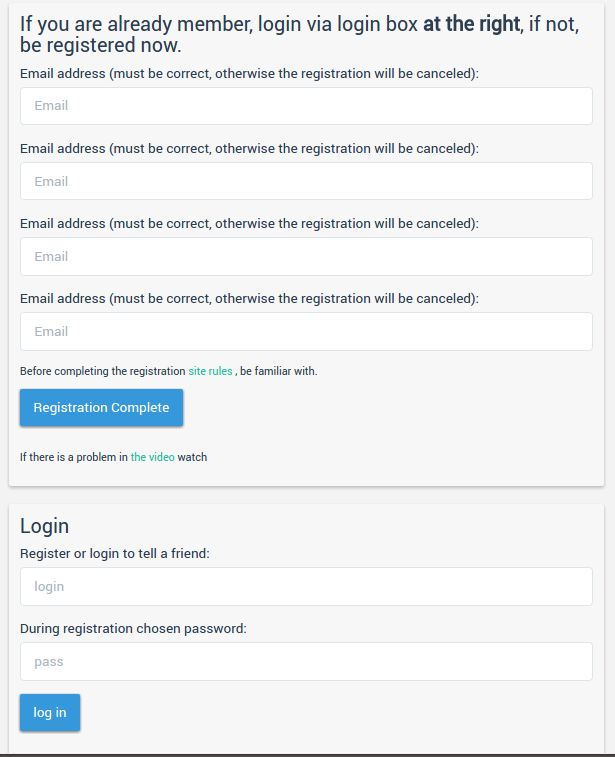Click the fourth Email address label text

click(249, 299)
